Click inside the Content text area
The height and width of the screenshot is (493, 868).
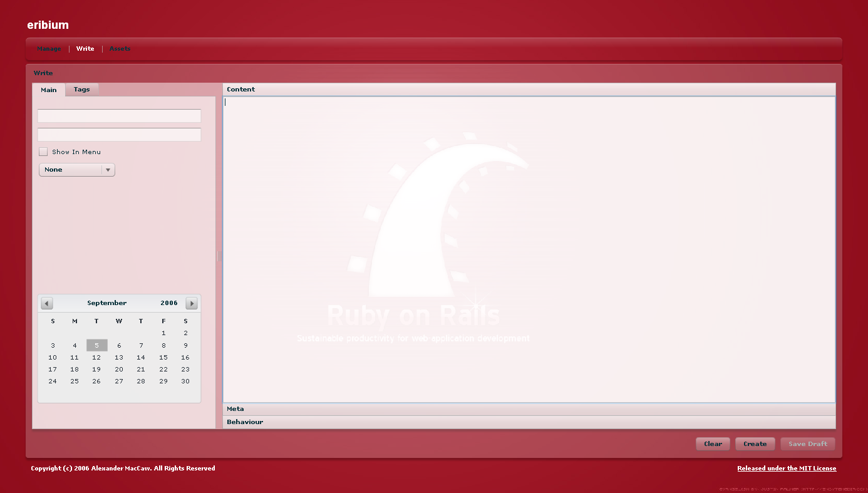tap(529, 249)
